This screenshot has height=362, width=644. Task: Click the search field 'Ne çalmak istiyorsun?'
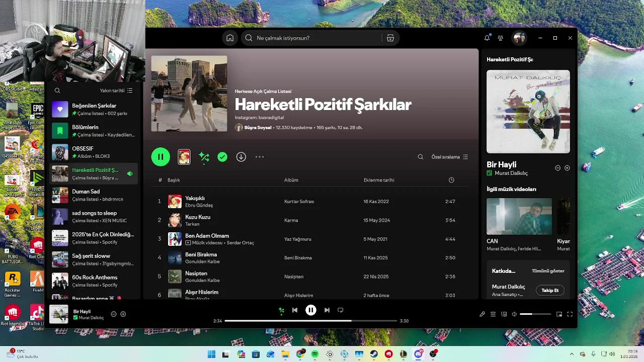click(319, 38)
